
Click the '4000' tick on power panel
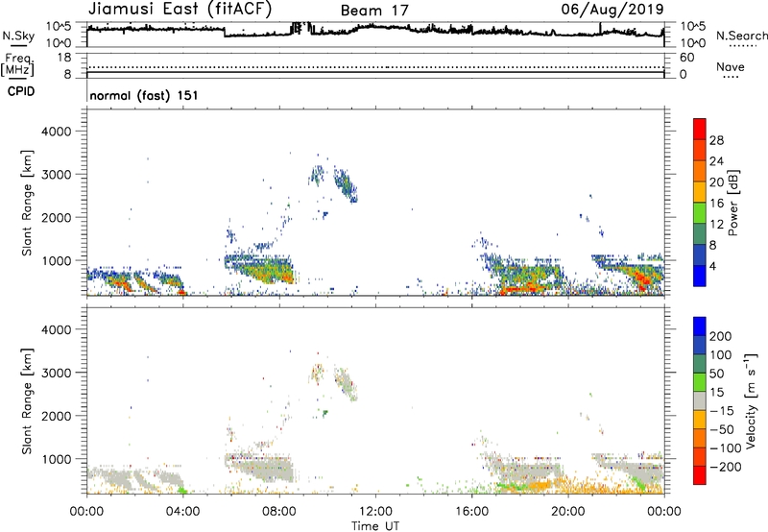(57, 132)
